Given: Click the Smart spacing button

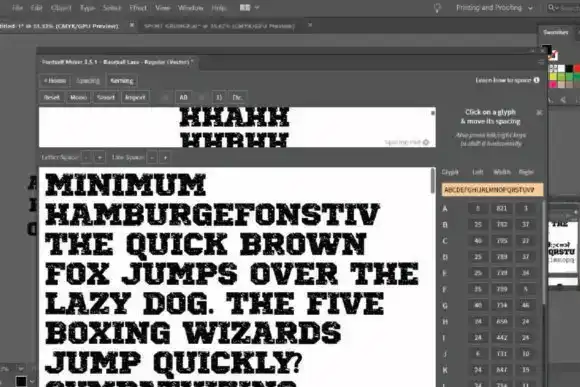Looking at the screenshot, I should (x=105, y=97).
